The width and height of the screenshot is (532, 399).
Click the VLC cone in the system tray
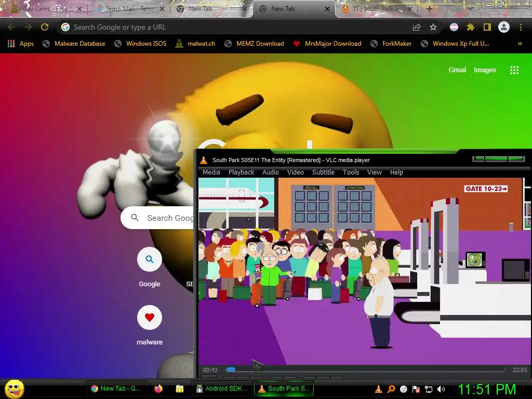[x=378, y=389]
